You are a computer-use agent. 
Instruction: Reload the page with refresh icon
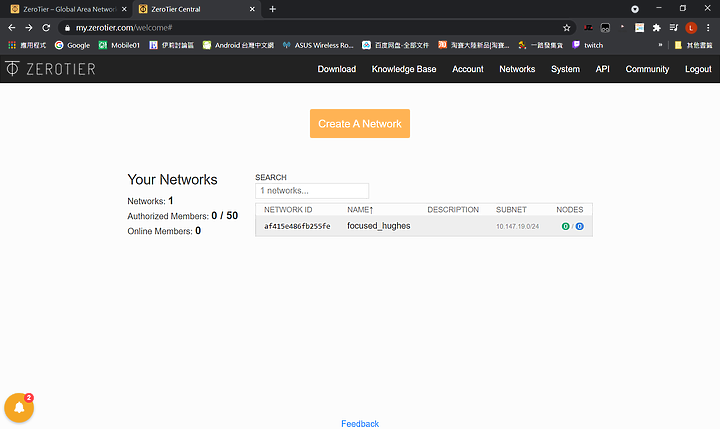(46, 28)
